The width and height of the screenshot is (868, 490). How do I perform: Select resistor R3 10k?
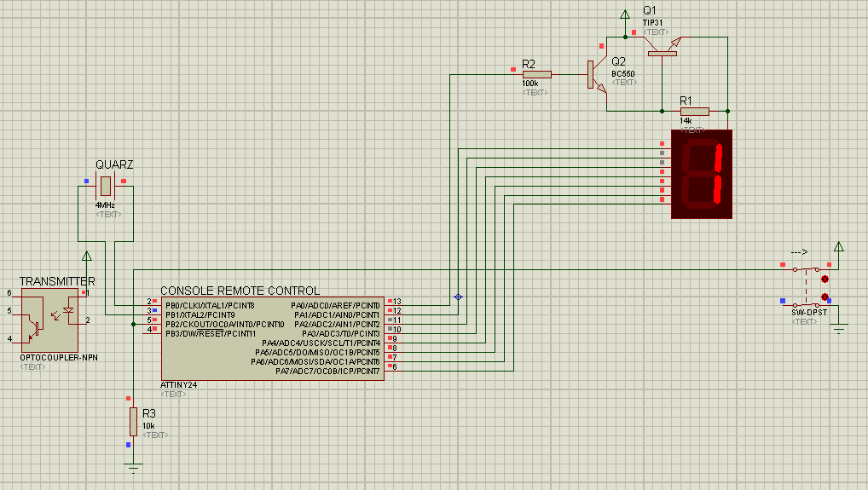pos(133,421)
